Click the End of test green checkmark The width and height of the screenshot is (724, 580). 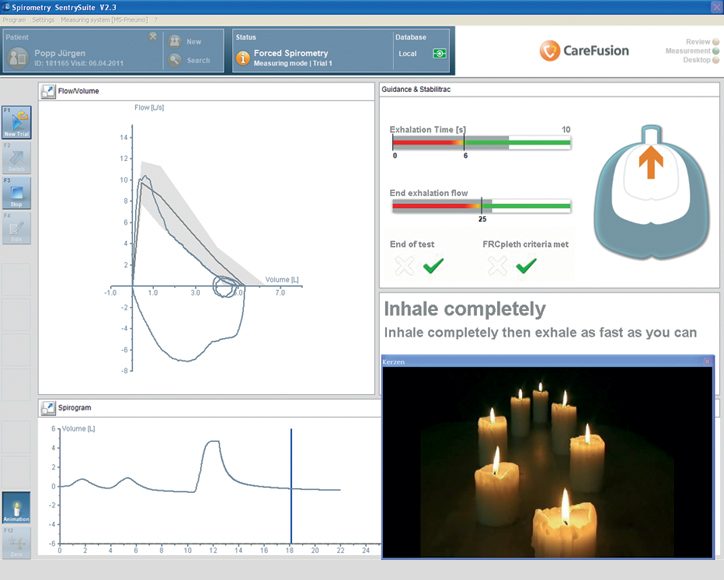point(433,265)
